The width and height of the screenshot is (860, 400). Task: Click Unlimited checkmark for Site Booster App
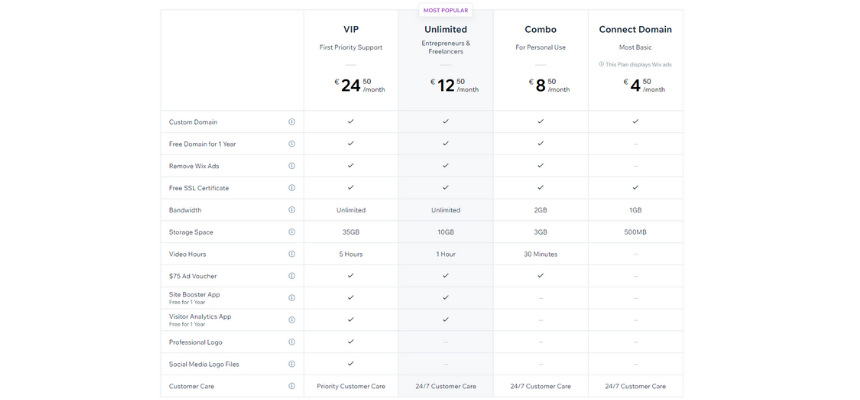point(446,297)
